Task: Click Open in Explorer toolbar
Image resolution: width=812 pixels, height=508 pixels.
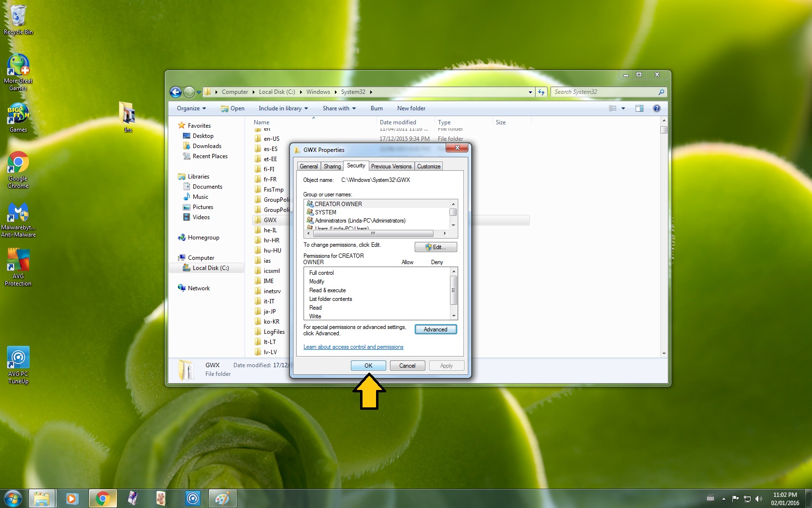Action: pos(232,108)
